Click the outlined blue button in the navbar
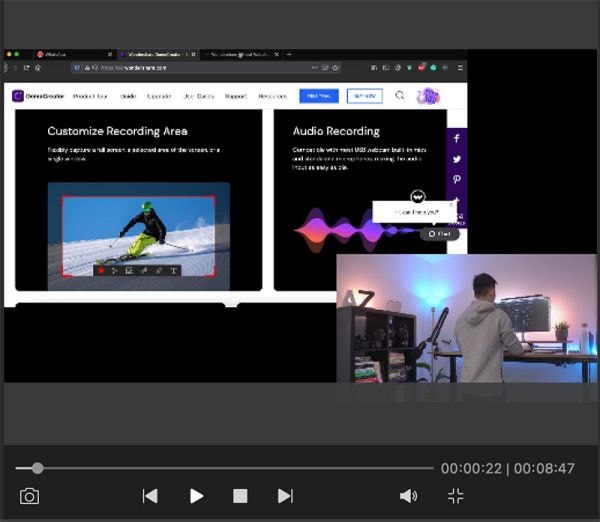 click(x=365, y=96)
